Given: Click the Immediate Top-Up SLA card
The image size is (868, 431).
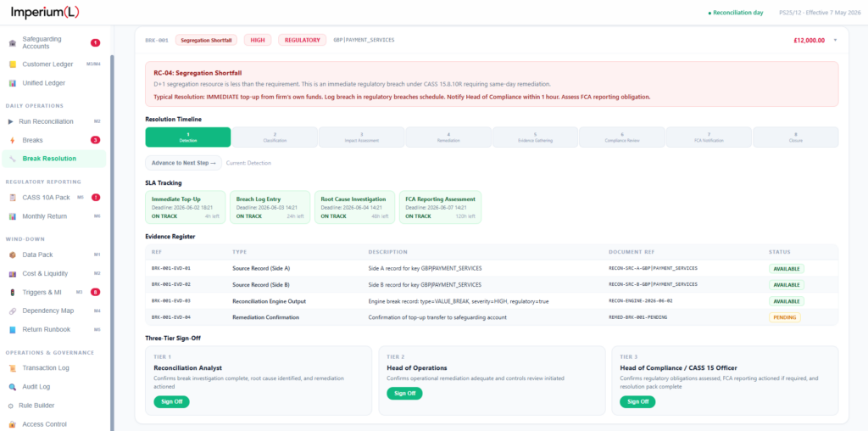Looking at the screenshot, I should pyautogui.click(x=186, y=207).
